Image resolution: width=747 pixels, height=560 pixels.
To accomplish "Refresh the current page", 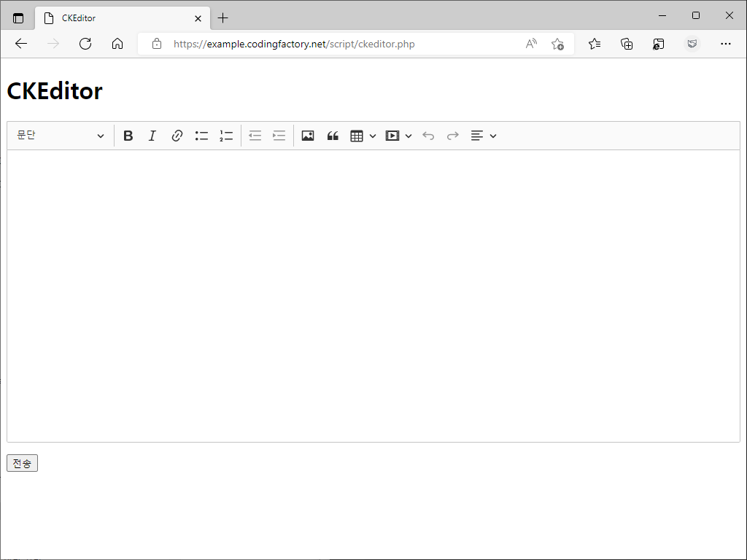I will point(85,44).
